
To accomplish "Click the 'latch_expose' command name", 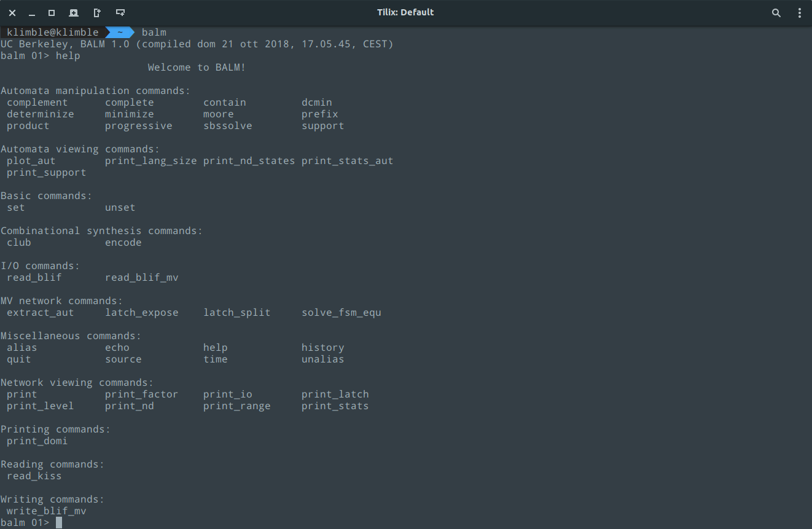I will coord(142,313).
